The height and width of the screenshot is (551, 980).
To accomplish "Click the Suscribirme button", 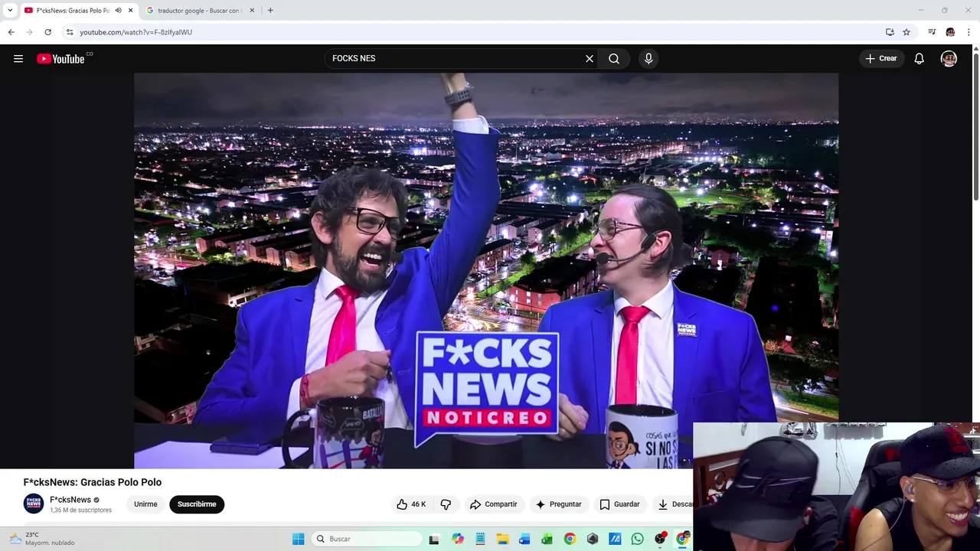I will coord(197,504).
